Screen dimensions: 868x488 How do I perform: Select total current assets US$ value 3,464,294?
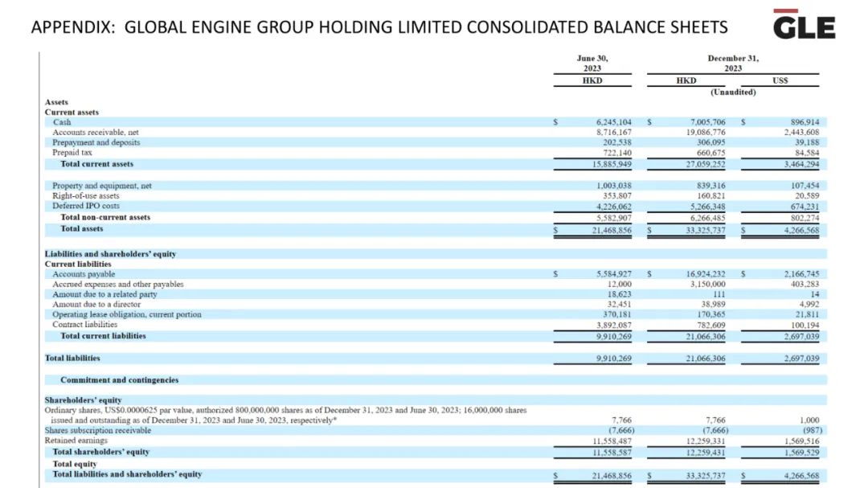801,164
